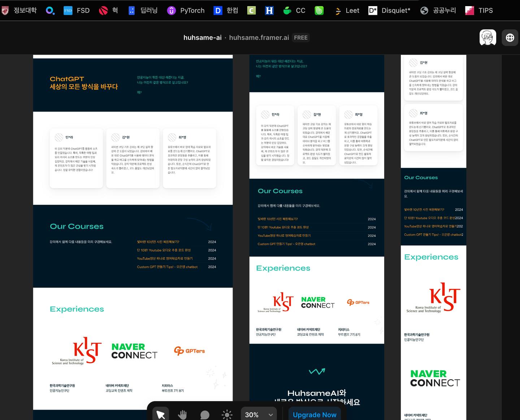Screen dimensions: 520x420
Task: Click the huhsame-ai project name
Action: point(203,38)
